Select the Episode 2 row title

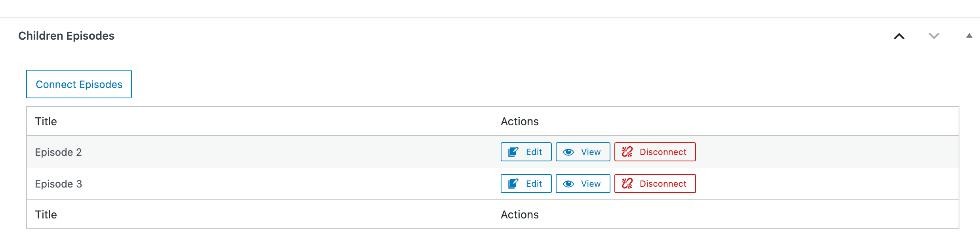coord(58,152)
